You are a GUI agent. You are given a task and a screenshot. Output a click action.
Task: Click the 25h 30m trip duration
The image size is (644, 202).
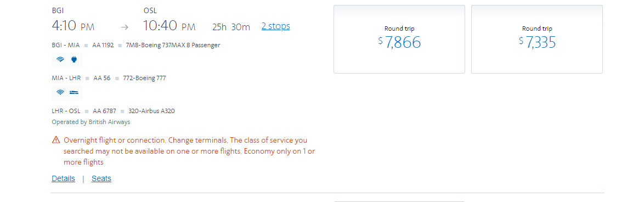231,27
